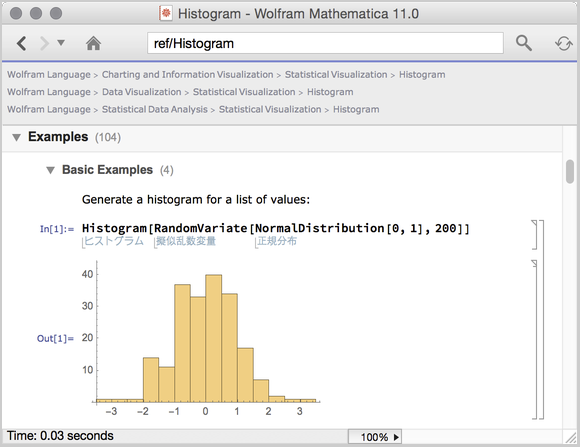Click the Examples section heading
Image resolution: width=580 pixels, height=447 pixels.
click(x=58, y=137)
